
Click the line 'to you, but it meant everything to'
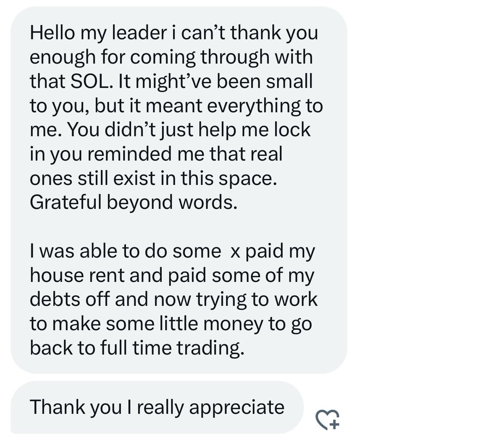pos(176,105)
